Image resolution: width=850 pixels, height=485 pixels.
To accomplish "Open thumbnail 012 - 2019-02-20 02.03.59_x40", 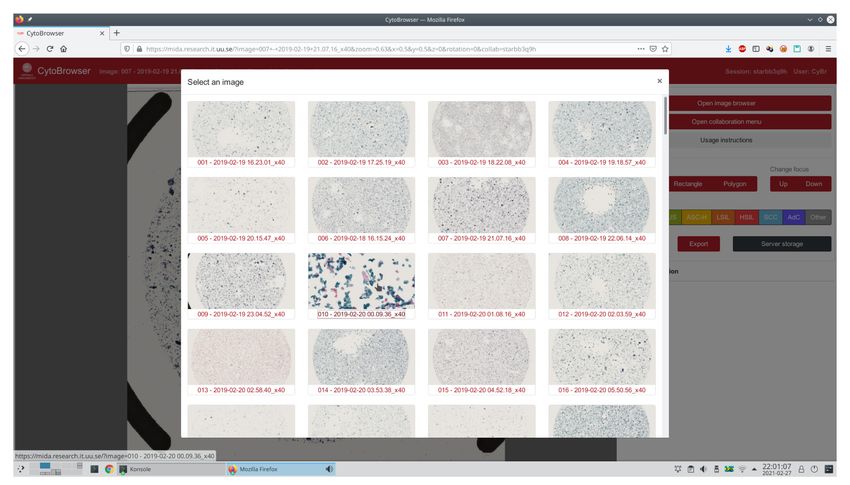I will (x=602, y=281).
